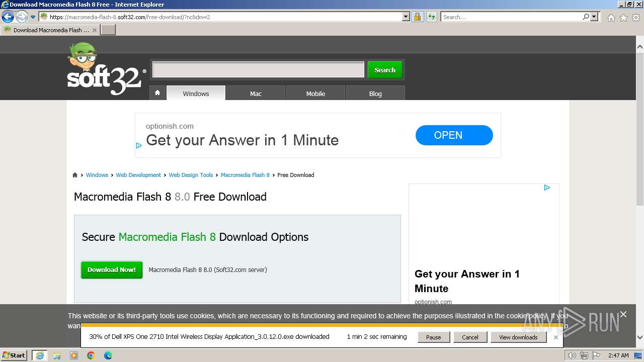Click the Soft32 site search field
The height and width of the screenshot is (362, 644).
[x=258, y=70]
